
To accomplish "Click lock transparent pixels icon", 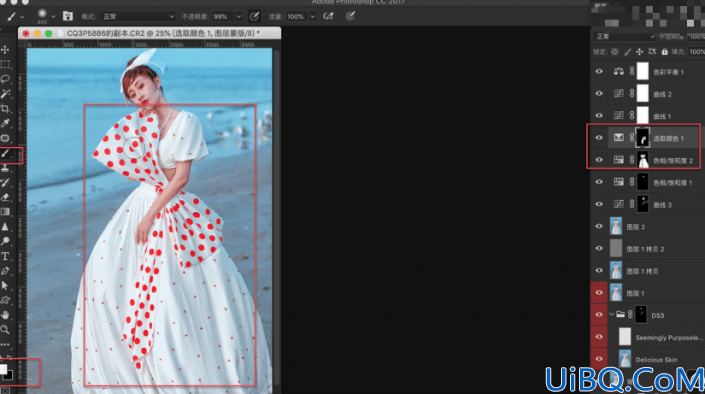I will pos(615,52).
